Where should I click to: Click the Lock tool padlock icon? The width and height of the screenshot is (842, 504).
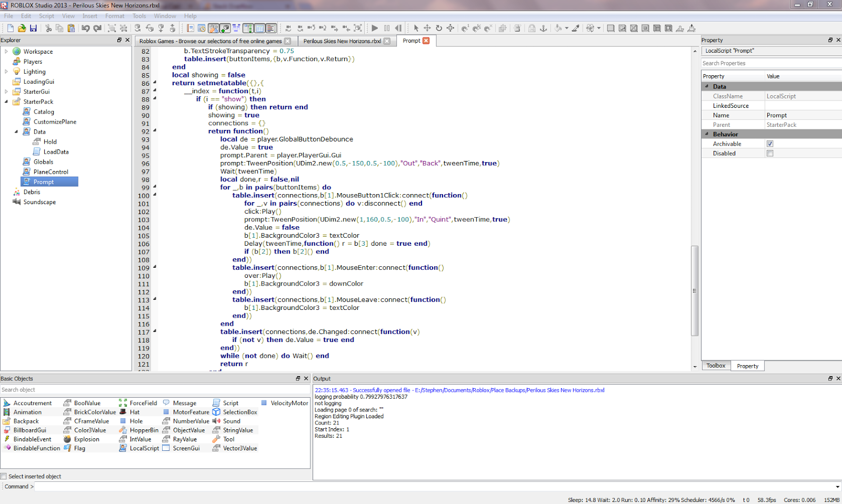pyautogui.click(x=532, y=28)
